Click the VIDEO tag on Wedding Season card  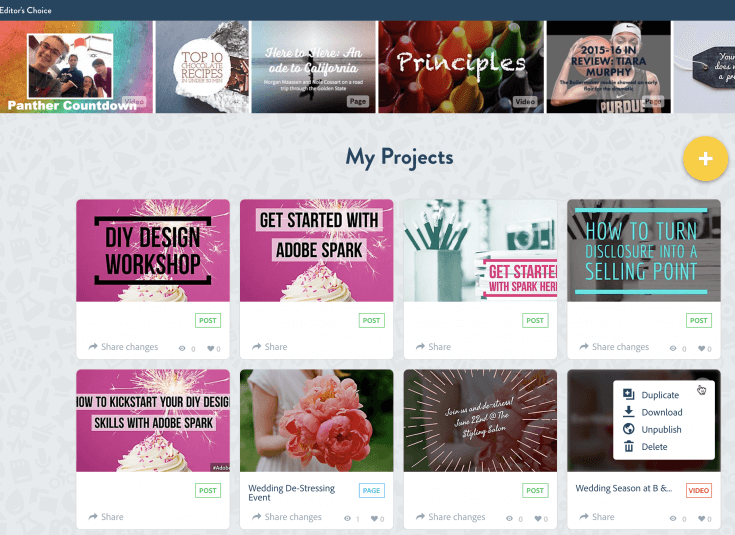pyautogui.click(x=698, y=490)
